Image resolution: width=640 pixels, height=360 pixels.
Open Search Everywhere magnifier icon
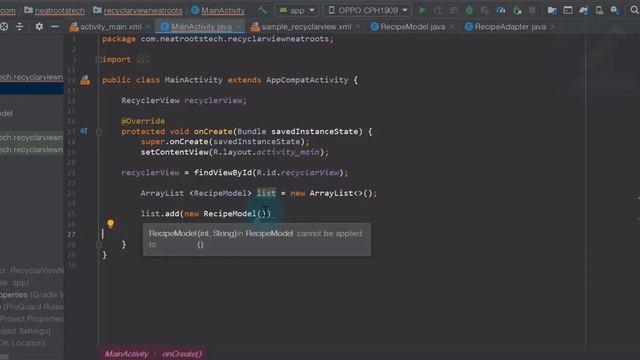tap(634, 10)
